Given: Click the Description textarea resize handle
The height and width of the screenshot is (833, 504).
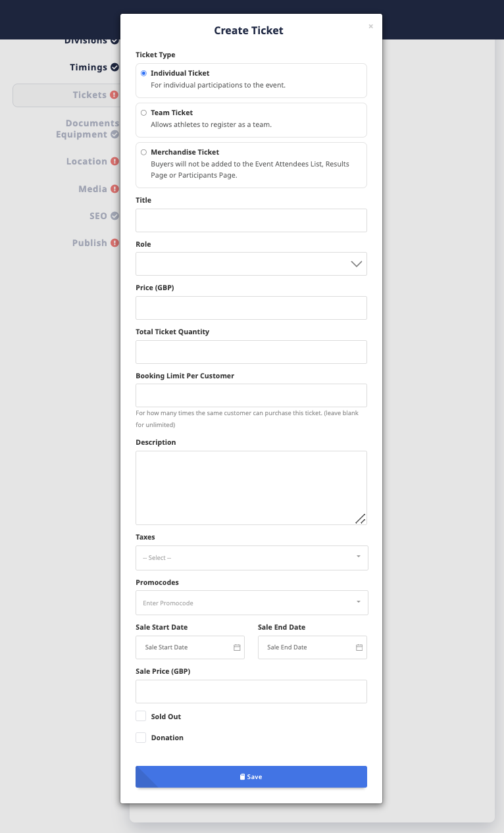Looking at the screenshot, I should [360, 518].
